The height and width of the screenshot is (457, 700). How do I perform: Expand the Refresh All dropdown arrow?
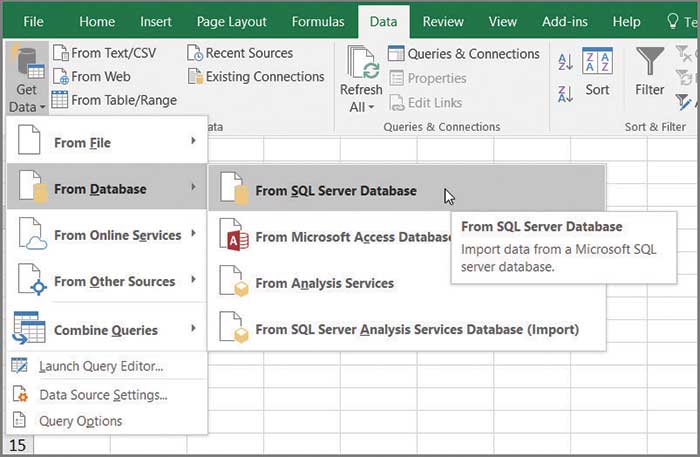click(360, 107)
